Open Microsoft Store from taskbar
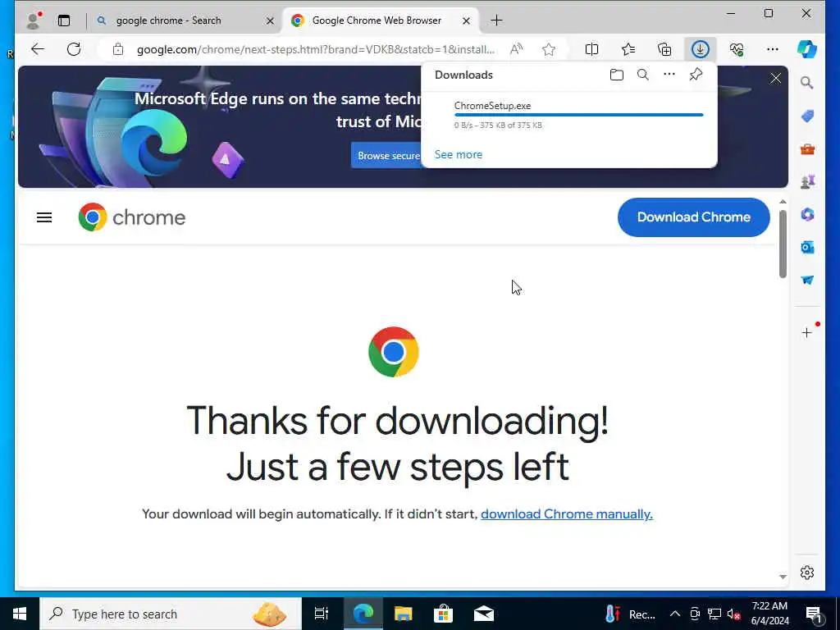This screenshot has width=840, height=630. [x=443, y=614]
